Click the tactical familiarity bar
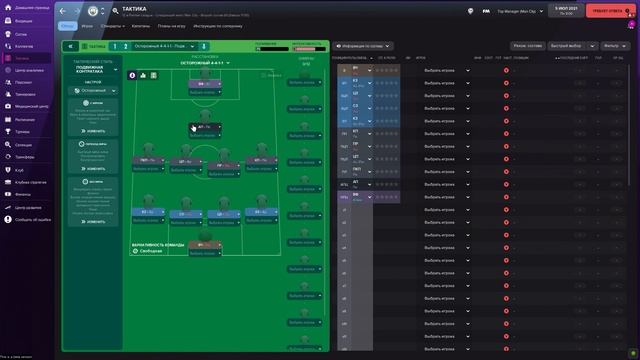Viewport: 640px width, 360px height. point(272,49)
